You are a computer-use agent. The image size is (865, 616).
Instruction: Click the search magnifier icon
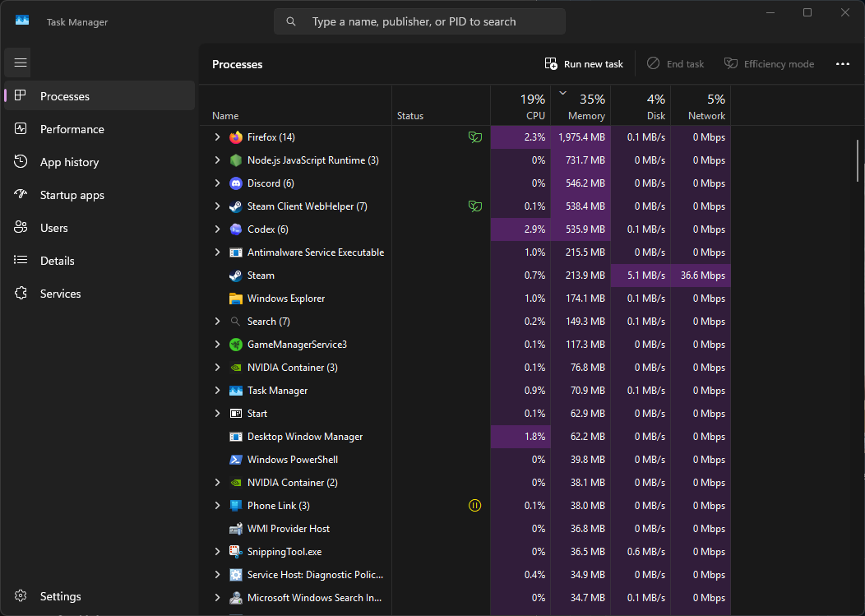pos(291,21)
